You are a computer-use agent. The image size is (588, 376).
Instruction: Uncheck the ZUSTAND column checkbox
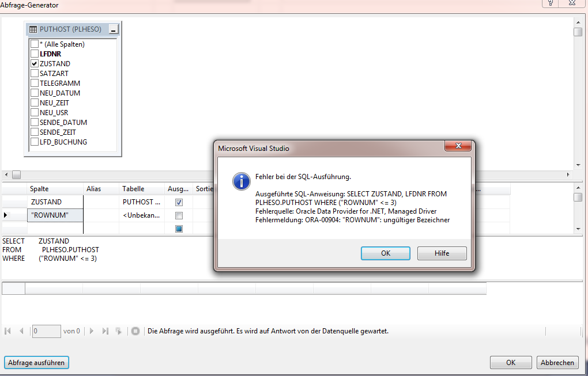(35, 64)
